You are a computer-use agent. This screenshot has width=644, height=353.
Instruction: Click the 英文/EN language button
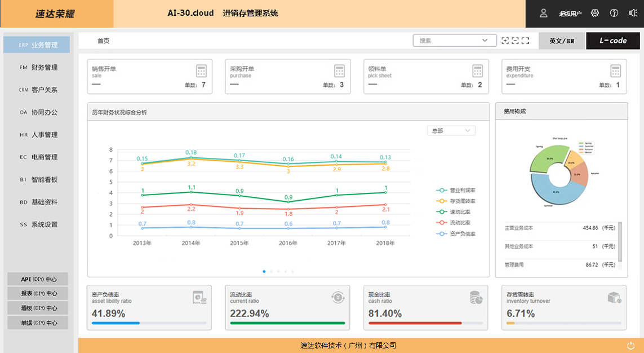pos(562,41)
